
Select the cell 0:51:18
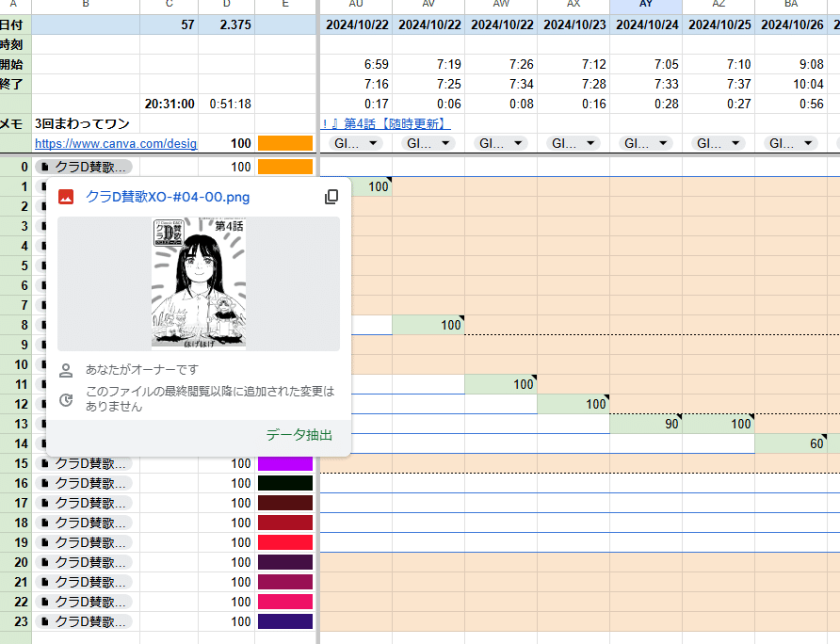227,104
